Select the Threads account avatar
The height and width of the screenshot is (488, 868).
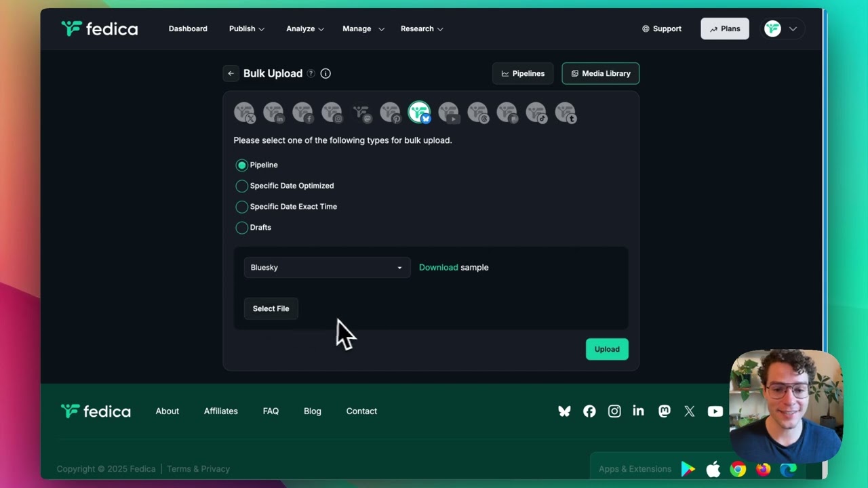click(x=477, y=113)
